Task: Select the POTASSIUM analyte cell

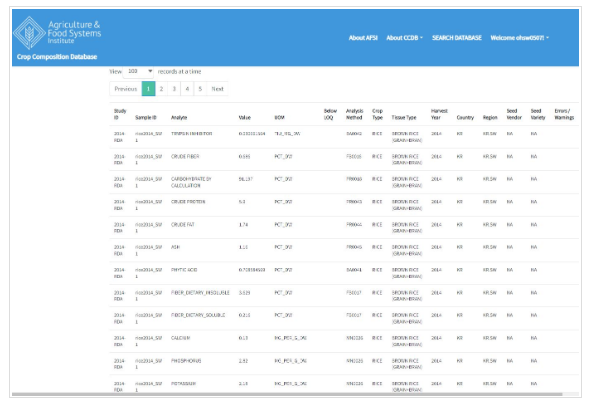Action: pos(184,384)
